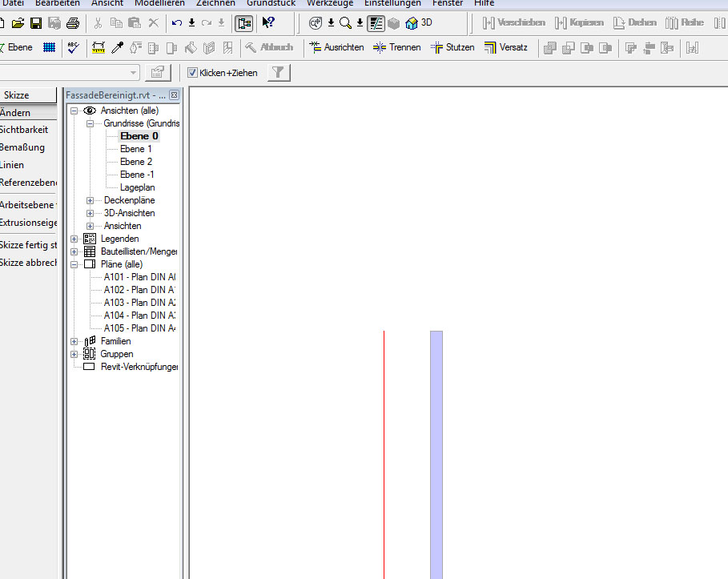Toggle the project browser button
Screen dimensions: 728x579
coord(243,22)
